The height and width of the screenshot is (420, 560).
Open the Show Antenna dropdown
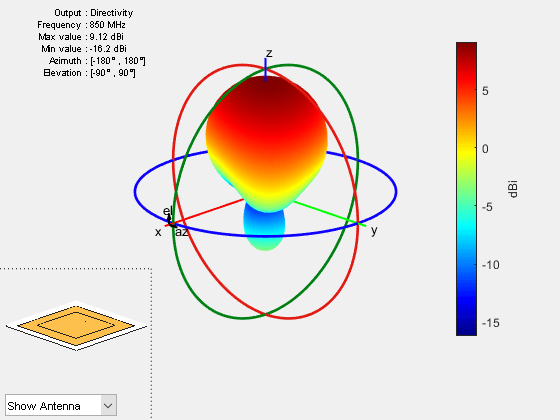[x=61, y=405]
